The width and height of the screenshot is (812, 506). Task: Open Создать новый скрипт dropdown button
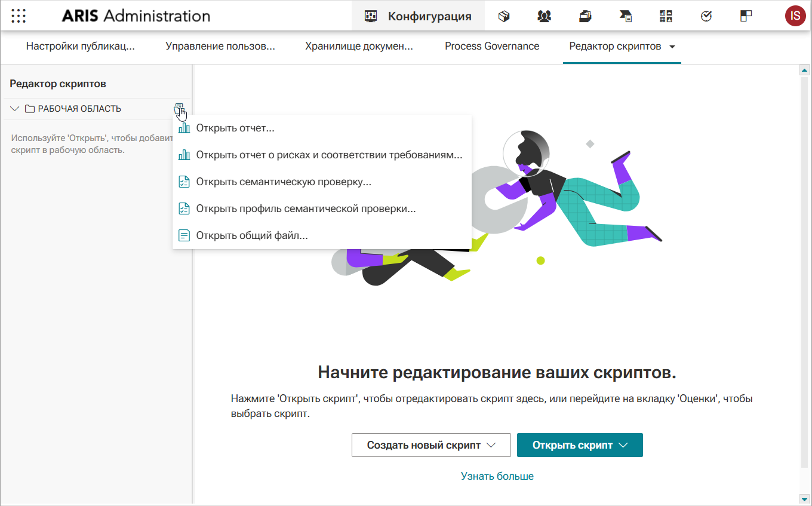coord(431,445)
